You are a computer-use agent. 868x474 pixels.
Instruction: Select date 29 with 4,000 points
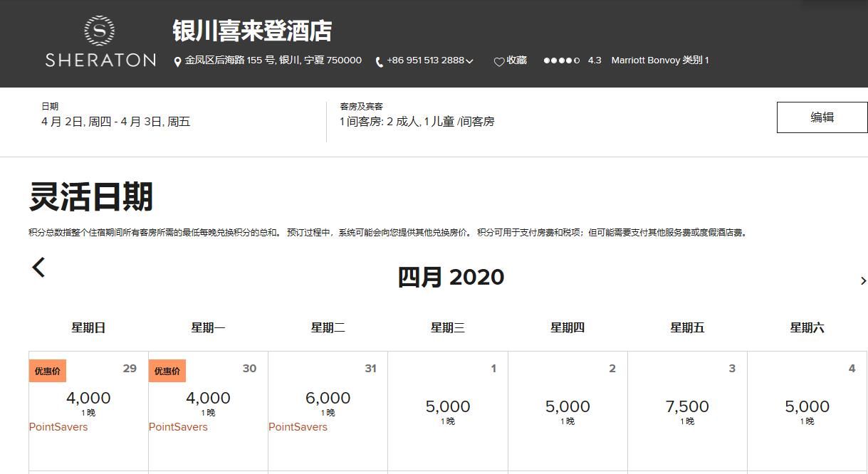click(x=88, y=411)
